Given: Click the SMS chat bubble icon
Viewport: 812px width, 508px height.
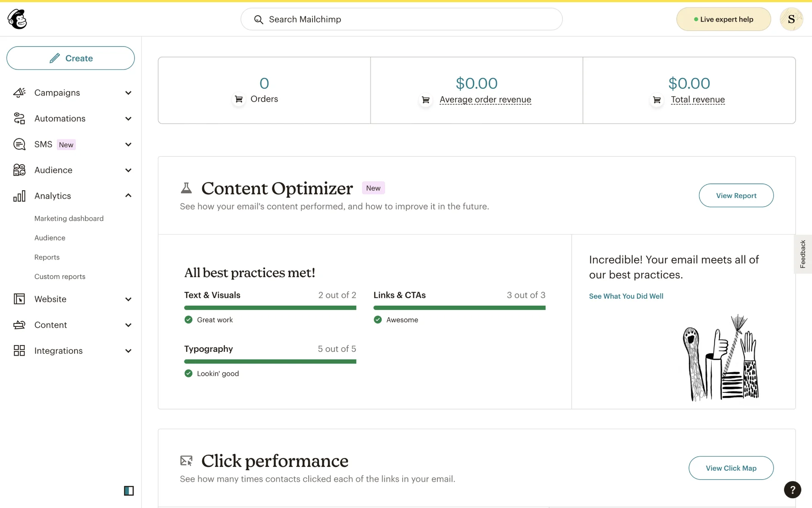Looking at the screenshot, I should 19,144.
